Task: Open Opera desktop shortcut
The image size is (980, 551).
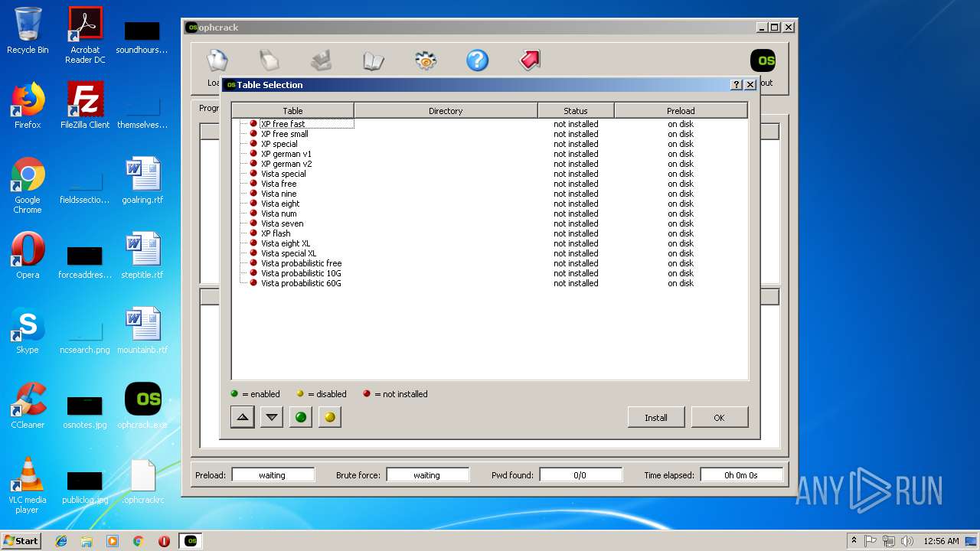Action: click(28, 256)
